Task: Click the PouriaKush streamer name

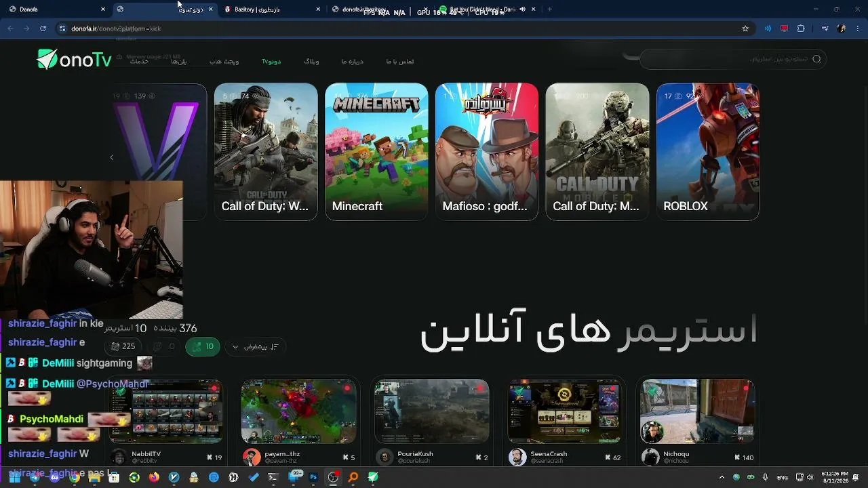Action: (415, 454)
